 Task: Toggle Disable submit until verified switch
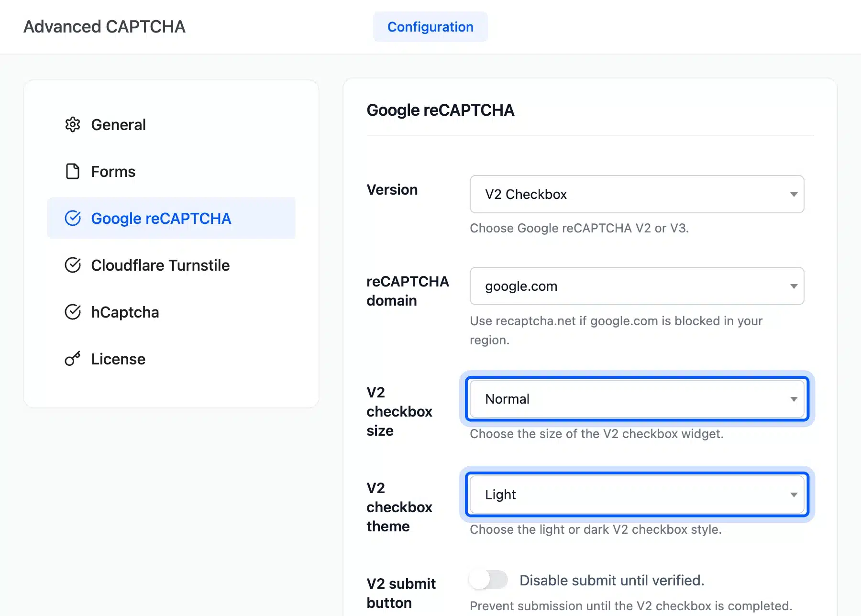pos(488,580)
